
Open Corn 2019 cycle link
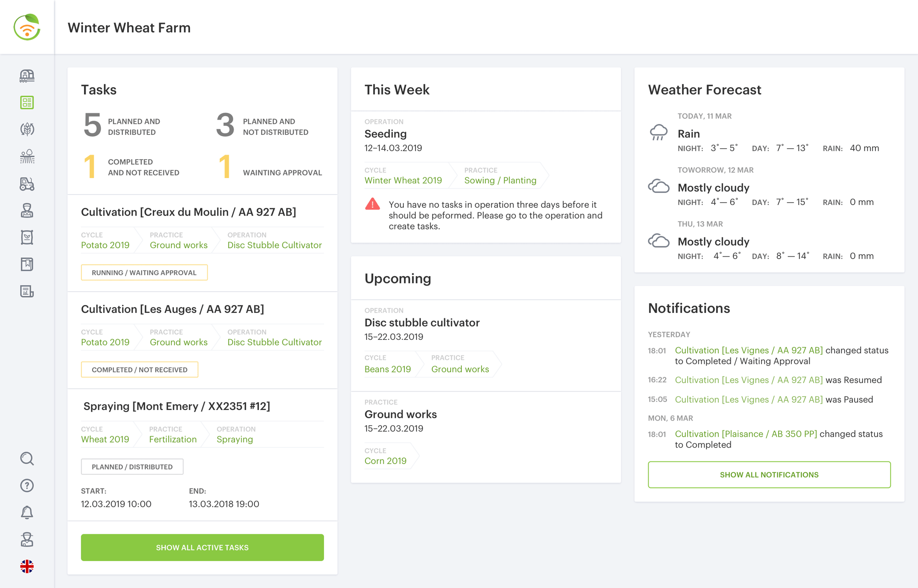385,461
